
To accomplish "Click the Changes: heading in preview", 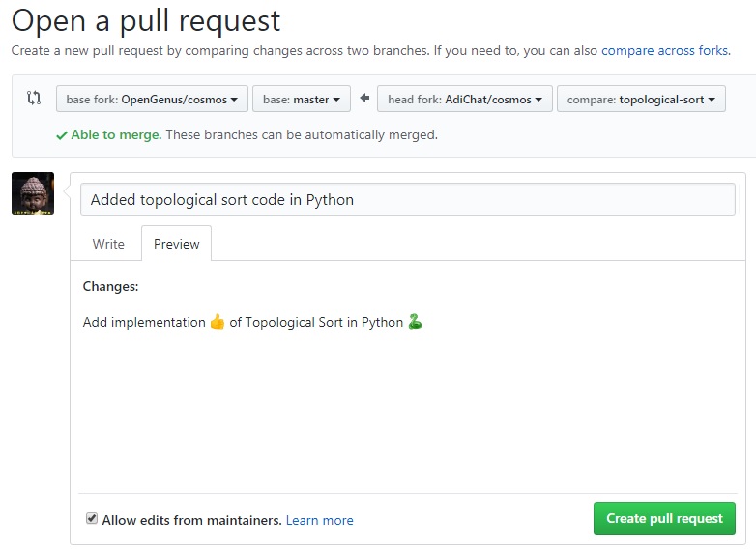I will [110, 286].
